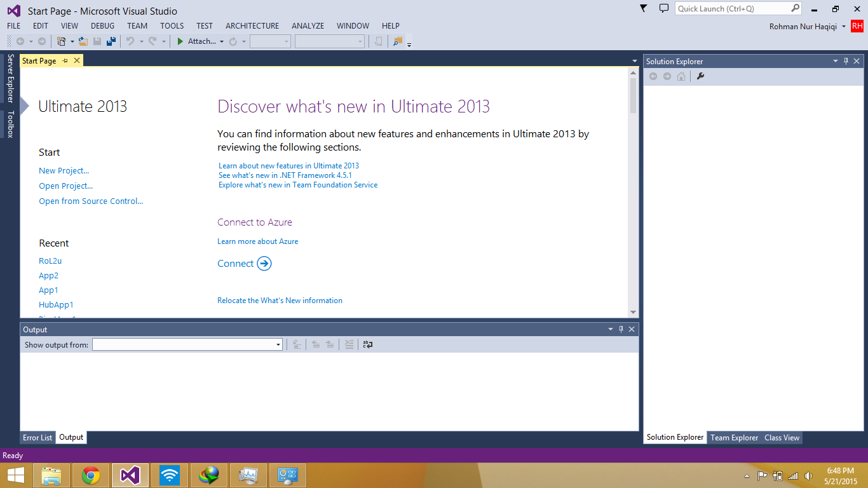Image resolution: width=868 pixels, height=488 pixels.
Task: Click the Open File toolbar icon
Action: (x=83, y=41)
